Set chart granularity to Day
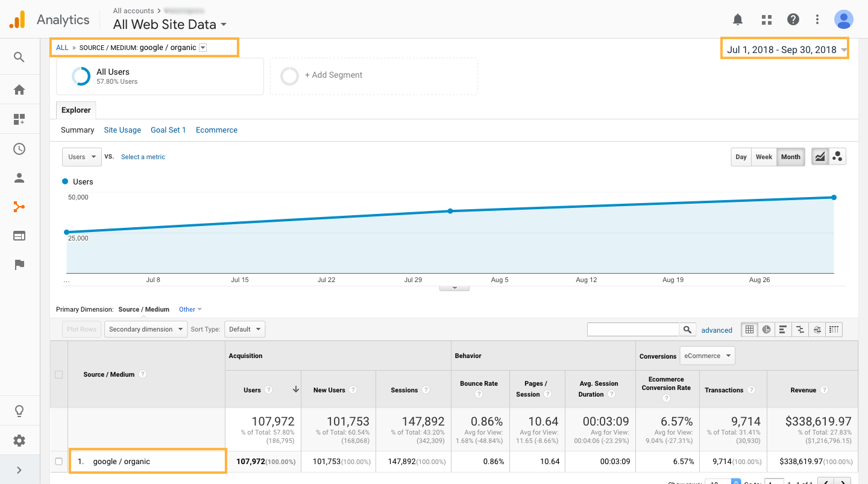The width and height of the screenshot is (868, 484). tap(741, 157)
